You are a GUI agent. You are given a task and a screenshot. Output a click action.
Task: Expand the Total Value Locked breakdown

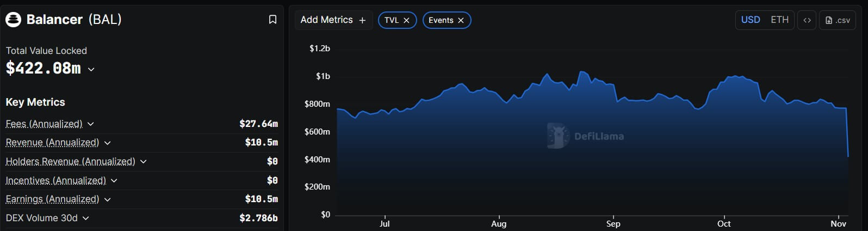click(x=91, y=69)
